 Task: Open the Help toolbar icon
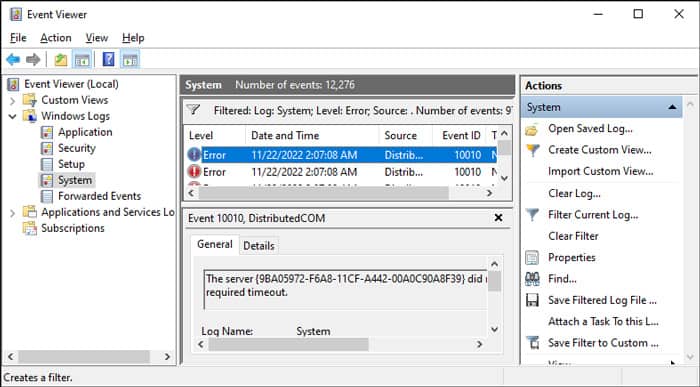pos(108,59)
